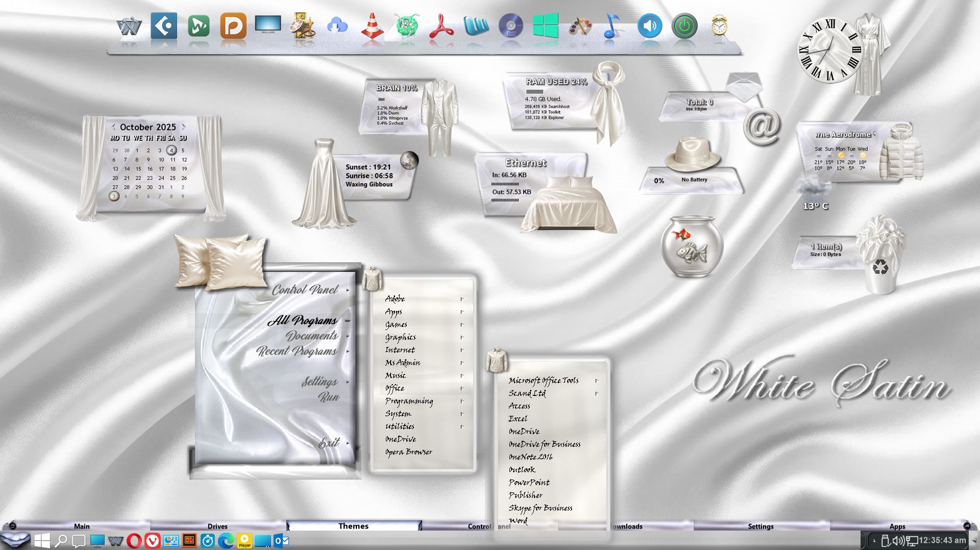This screenshot has width=980, height=550.
Task: Switch to the Drives tab
Action: click(217, 526)
